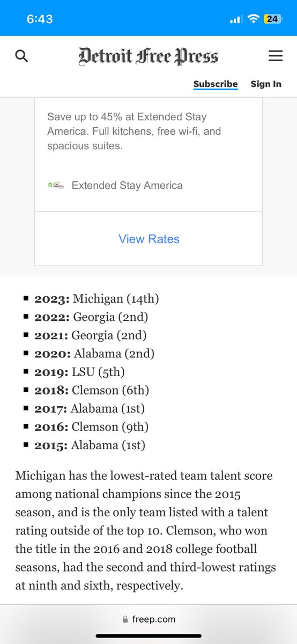The image size is (297, 644).
Task: Tap the 2017: Alabama (1st) list entry
Action: coord(90,408)
